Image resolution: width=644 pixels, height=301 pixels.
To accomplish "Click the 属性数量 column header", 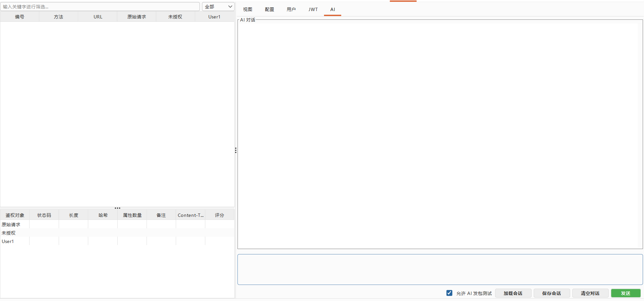I will 132,215.
